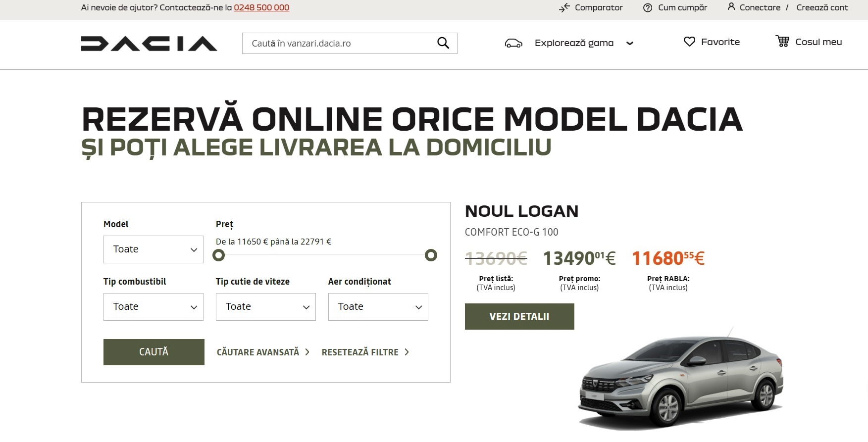Click the Dacia logo

(149, 44)
